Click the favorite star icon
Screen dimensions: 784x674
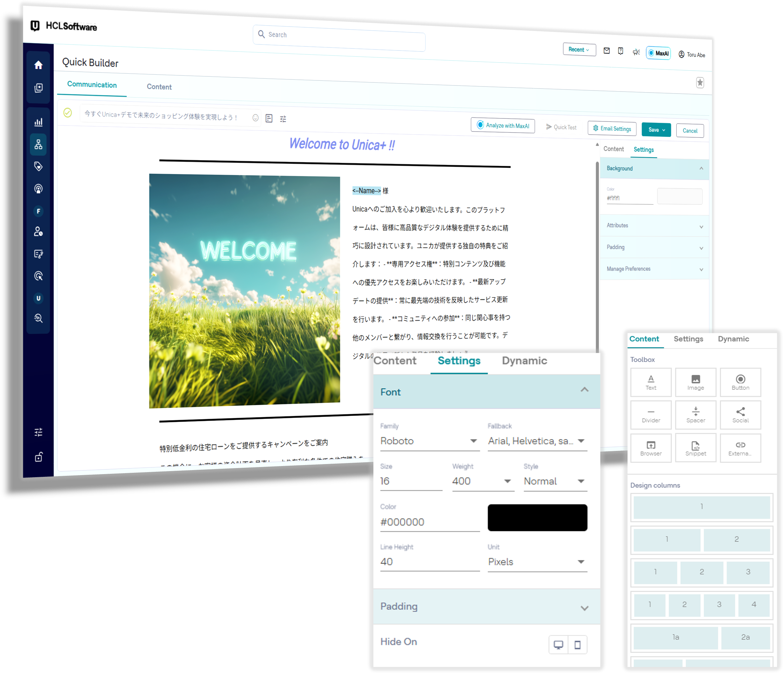click(x=700, y=82)
